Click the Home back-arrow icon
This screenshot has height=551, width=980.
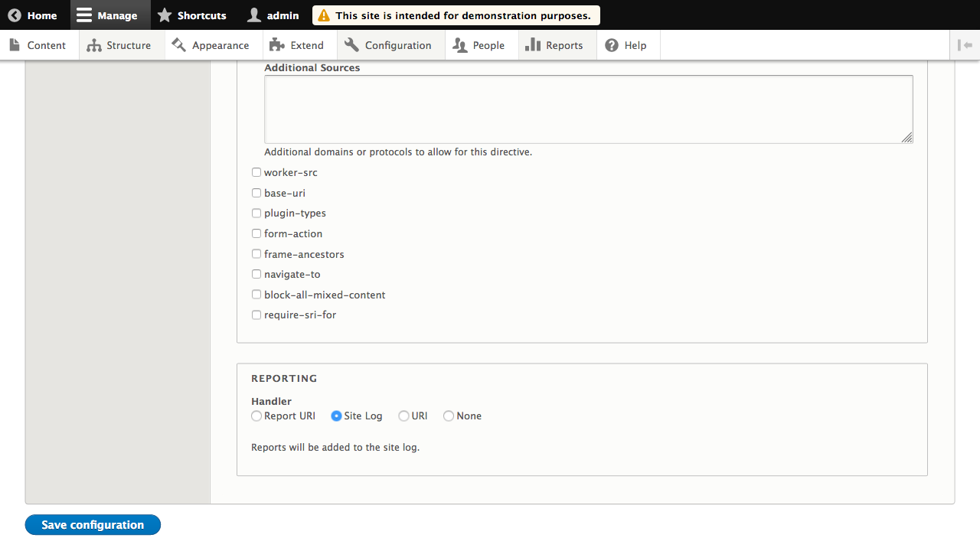pyautogui.click(x=15, y=15)
